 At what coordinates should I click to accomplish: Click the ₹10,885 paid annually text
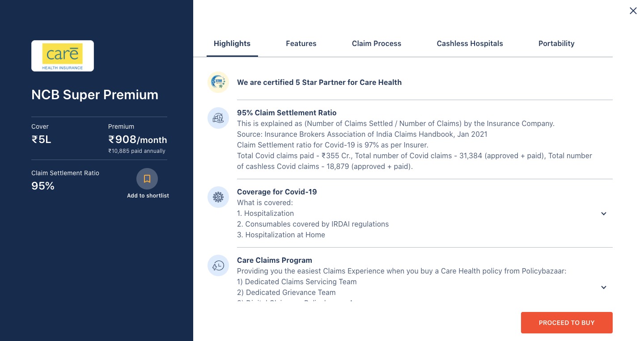pos(137,151)
